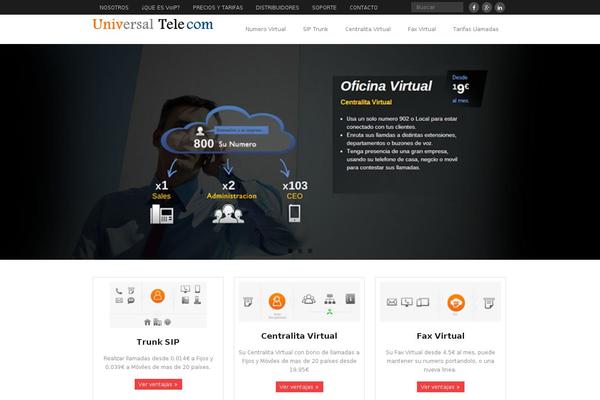Click the Trunk SIP card illustration
Screen dimensions: 600x400
pos(158,305)
